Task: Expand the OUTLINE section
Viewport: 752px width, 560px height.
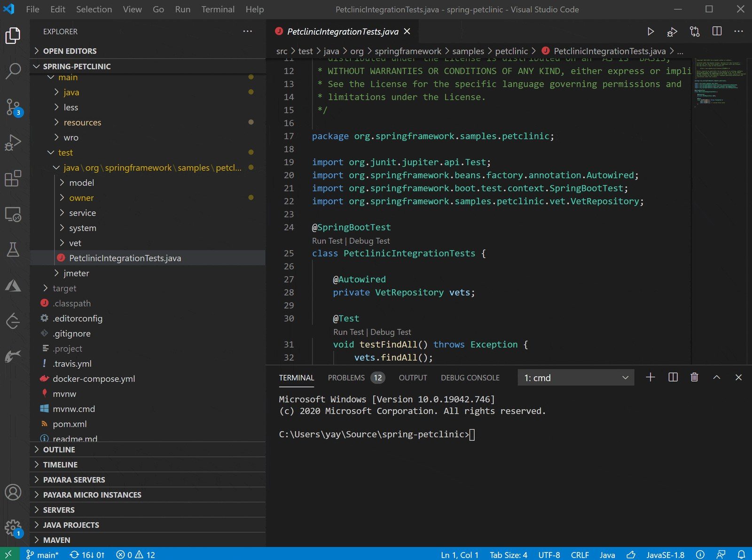Action: pyautogui.click(x=148, y=450)
